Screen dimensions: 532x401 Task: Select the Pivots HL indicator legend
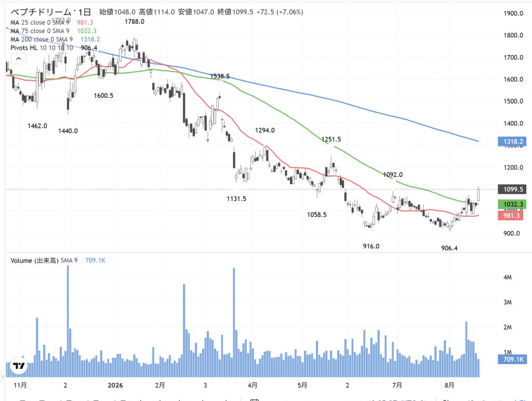tap(42, 48)
